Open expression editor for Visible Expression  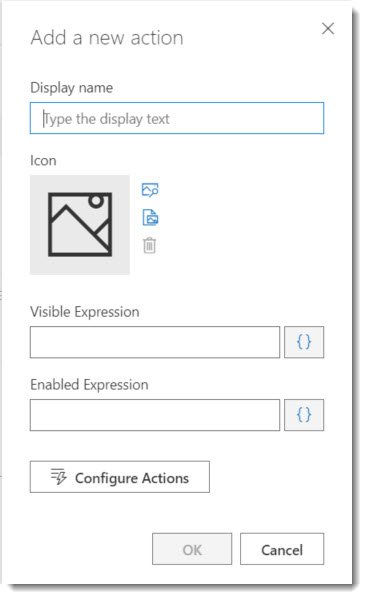click(304, 342)
